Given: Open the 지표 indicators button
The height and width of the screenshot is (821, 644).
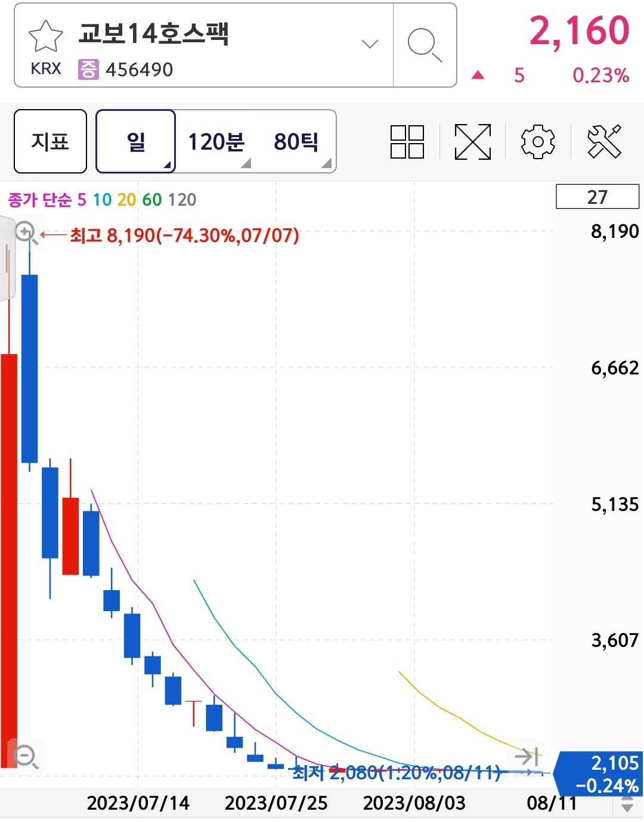Looking at the screenshot, I should point(51,141).
